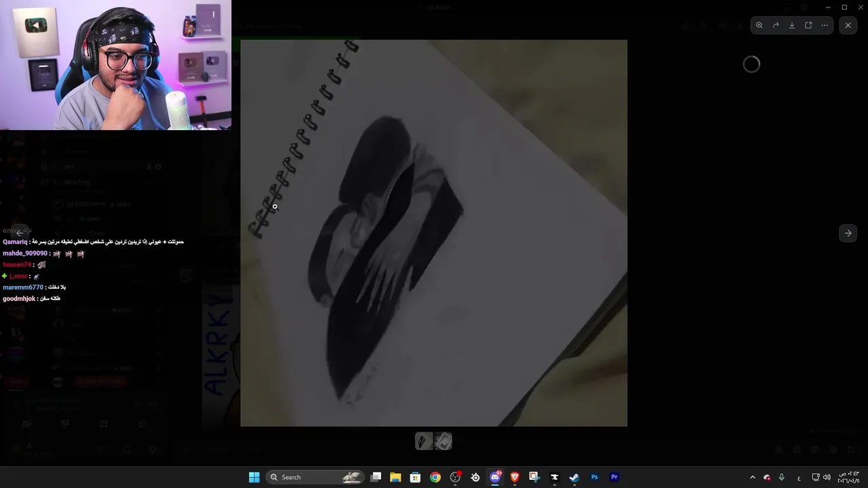Image resolution: width=868 pixels, height=488 pixels.
Task: Click the enlarged sketch drawing image
Action: pyautogui.click(x=434, y=233)
